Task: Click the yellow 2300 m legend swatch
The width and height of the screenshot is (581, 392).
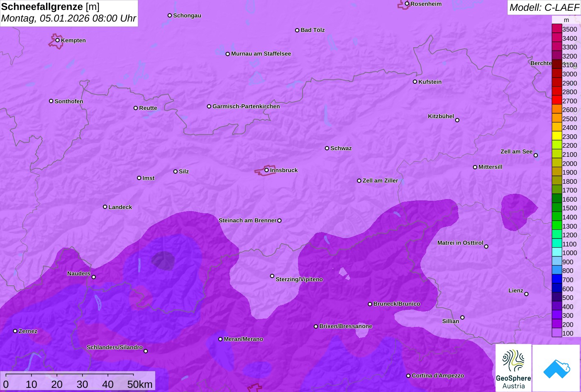Action: coord(557,136)
